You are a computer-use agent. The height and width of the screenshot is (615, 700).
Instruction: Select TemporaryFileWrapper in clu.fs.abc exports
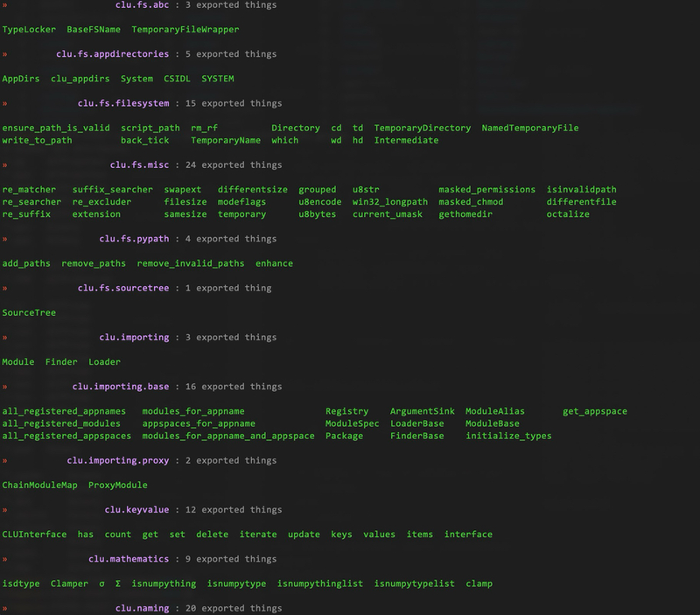pyautogui.click(x=185, y=30)
